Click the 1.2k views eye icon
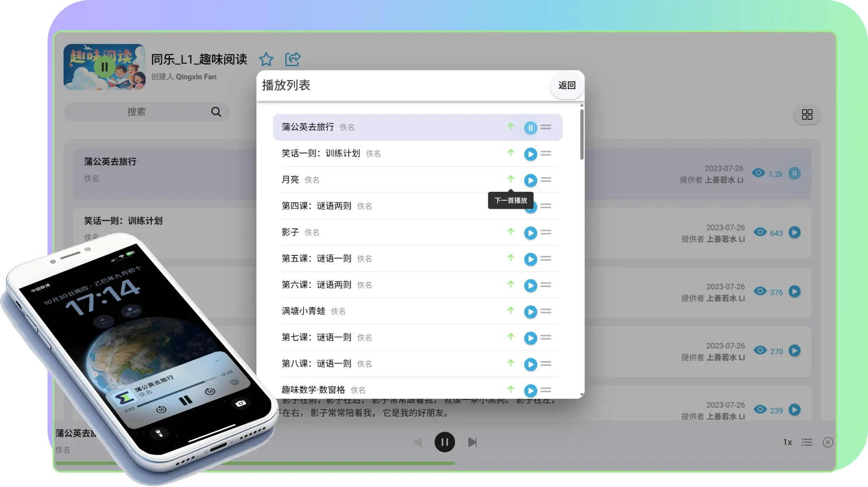The width and height of the screenshot is (868, 487). [x=759, y=173]
